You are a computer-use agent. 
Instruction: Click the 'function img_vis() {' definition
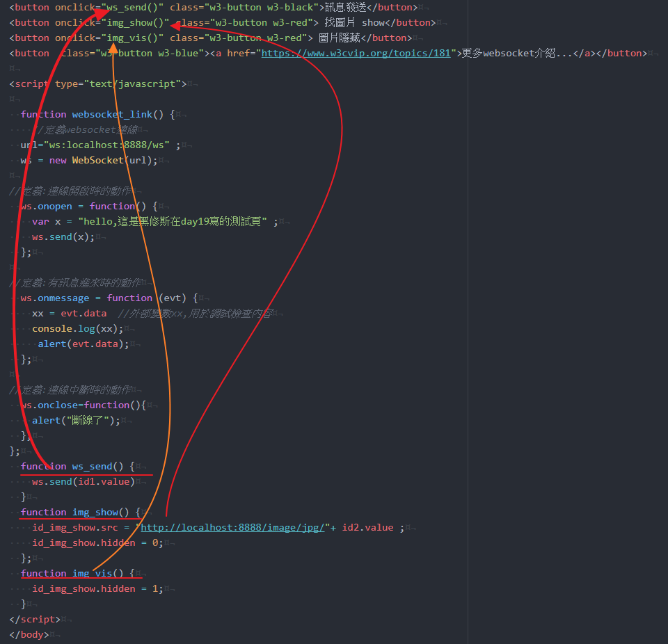pos(77,574)
